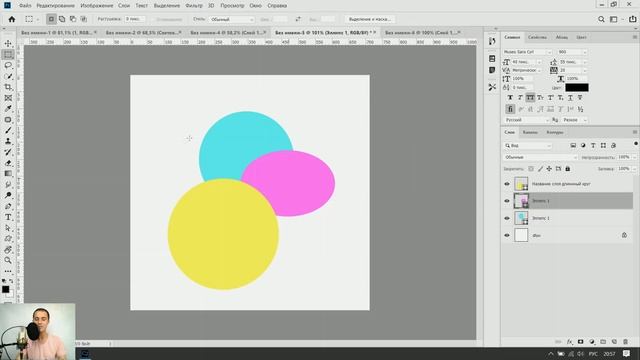Open the layer filter Вид dropdown
Image resolution: width=640 pixels, height=360 pixels.
528,145
